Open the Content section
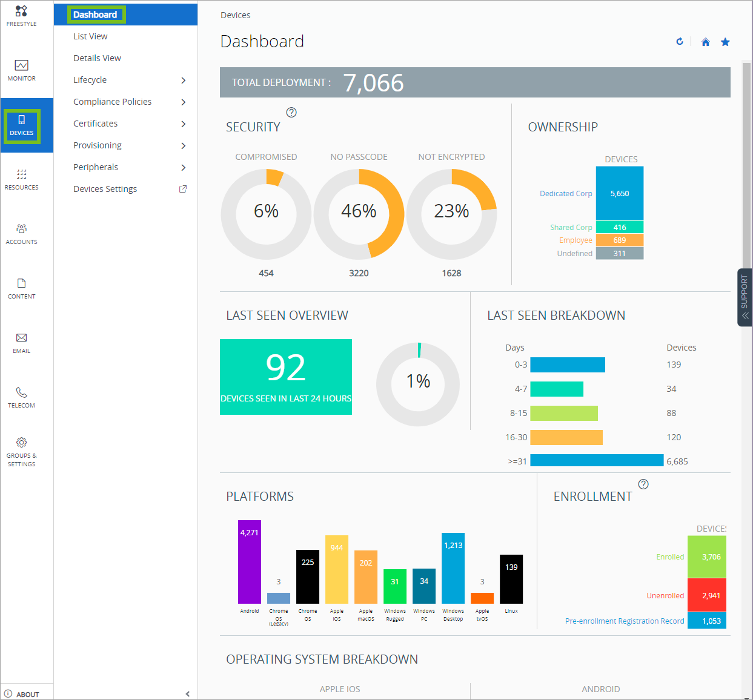Screen dimensions: 753x700 [22, 289]
